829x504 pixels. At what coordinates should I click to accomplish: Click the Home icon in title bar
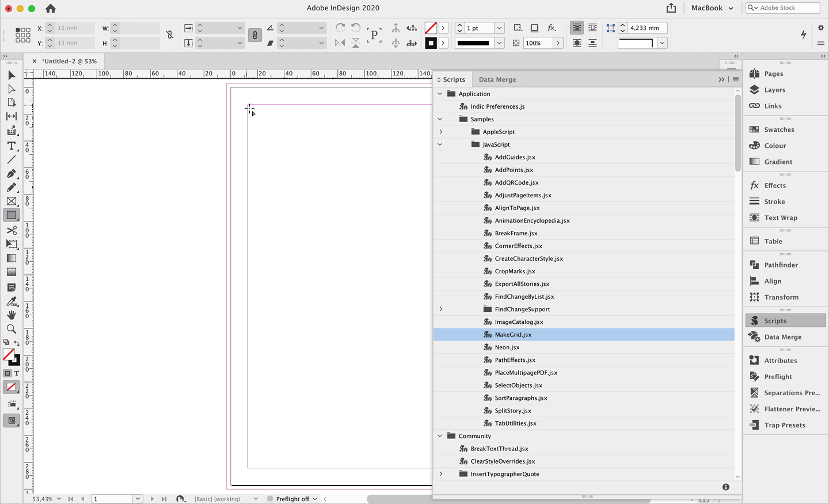[x=51, y=8]
